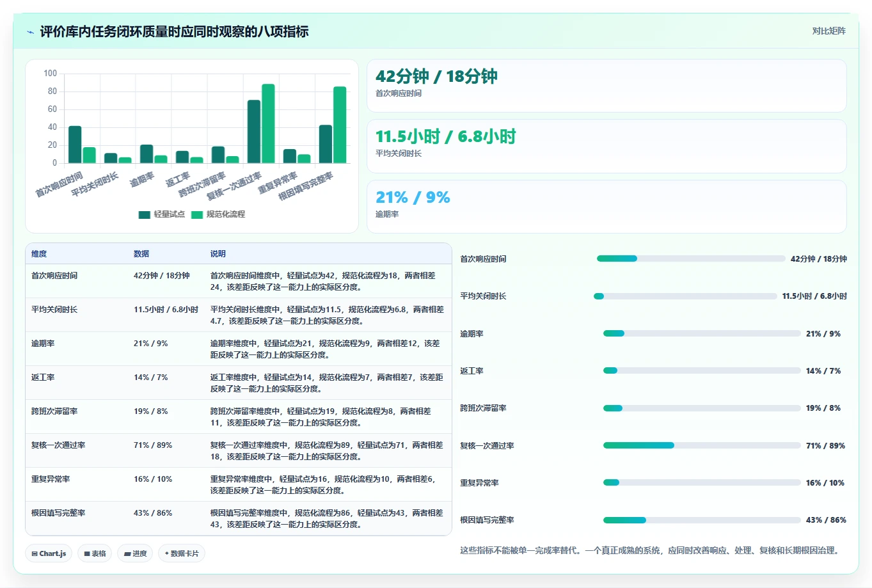
Task: Click the 逾期率 progress bar
Action: [702, 333]
